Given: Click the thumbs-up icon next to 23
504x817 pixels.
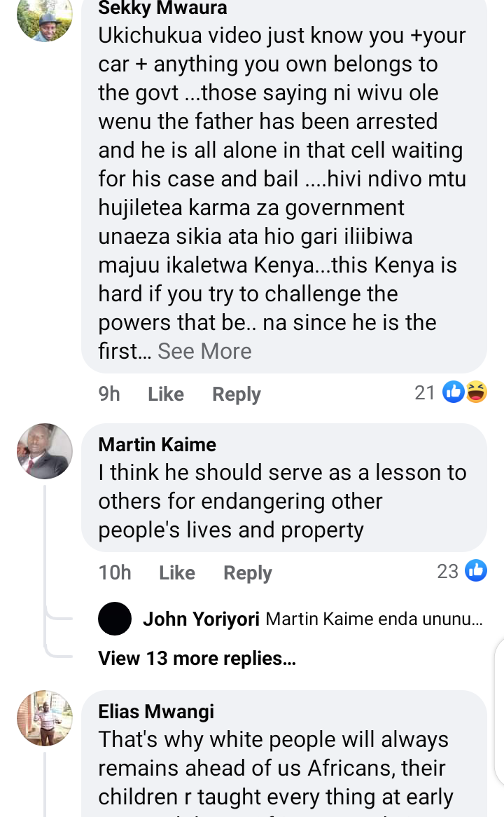Looking at the screenshot, I should coord(476,570).
